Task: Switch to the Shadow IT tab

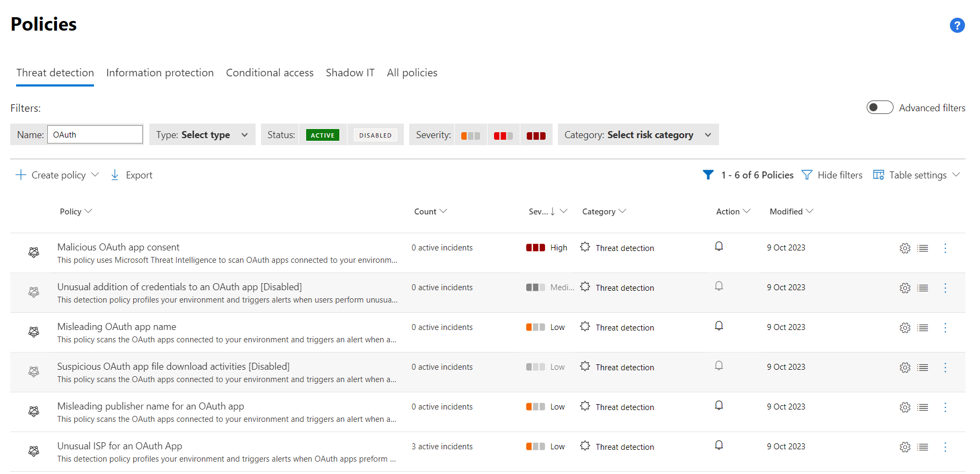Action: coord(350,73)
